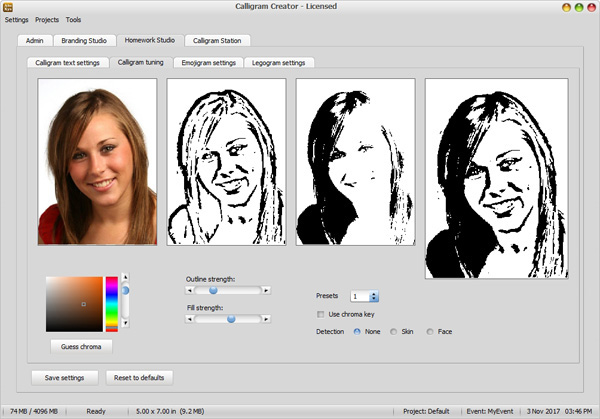The height and width of the screenshot is (419, 600).
Task: Decrease the Presets value with down arrow
Action: coord(374,299)
